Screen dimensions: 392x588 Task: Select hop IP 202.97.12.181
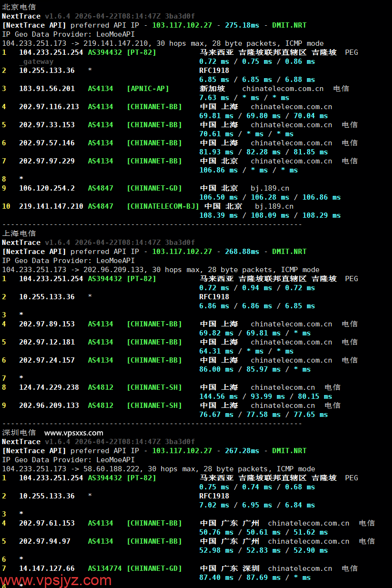pyautogui.click(x=47, y=342)
